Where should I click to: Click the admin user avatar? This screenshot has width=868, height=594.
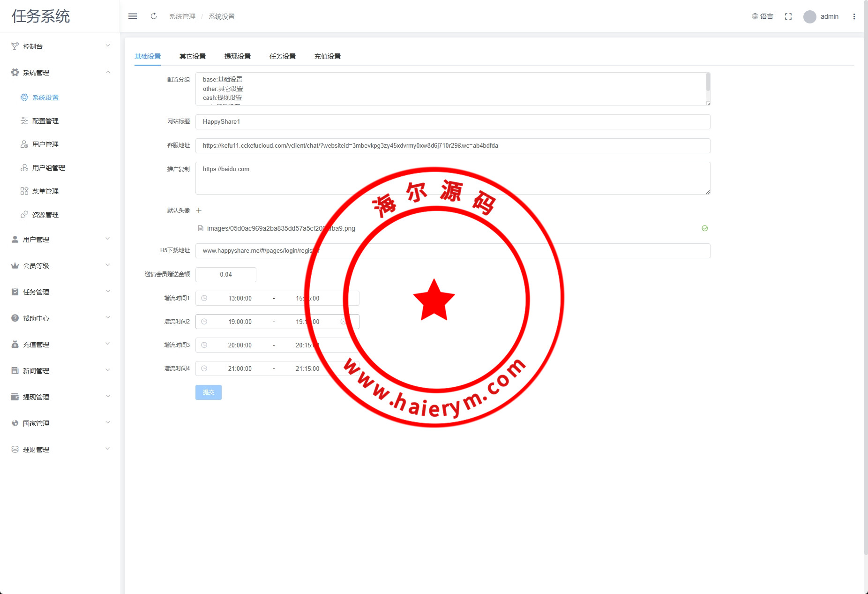(x=809, y=17)
